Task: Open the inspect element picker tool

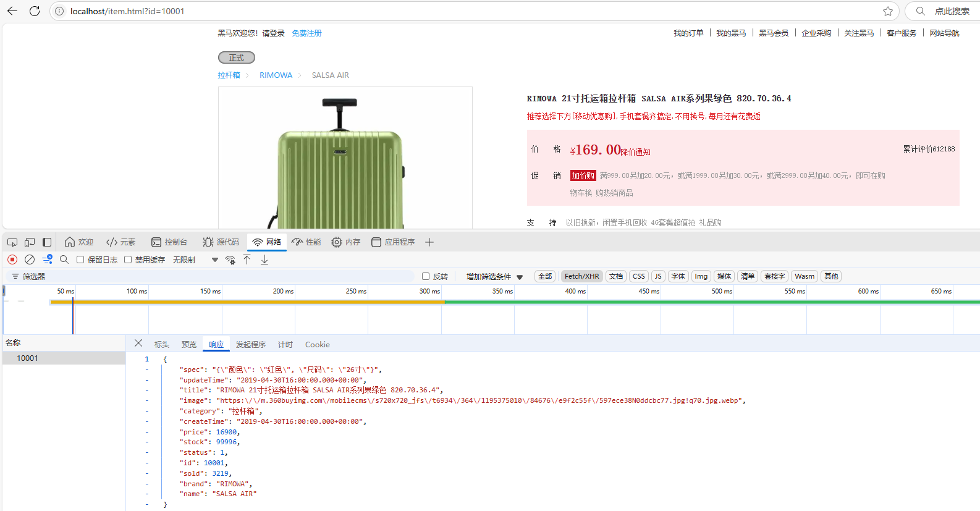Action: [12, 242]
